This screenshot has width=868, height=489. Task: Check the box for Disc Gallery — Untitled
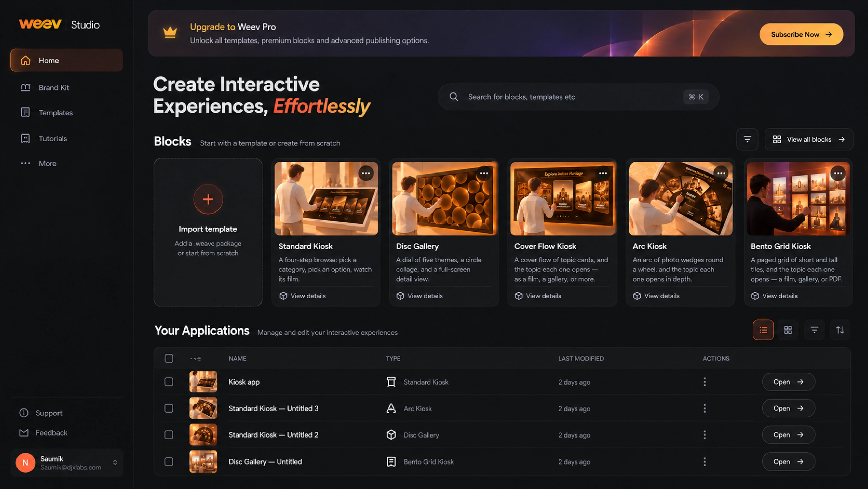click(x=169, y=462)
